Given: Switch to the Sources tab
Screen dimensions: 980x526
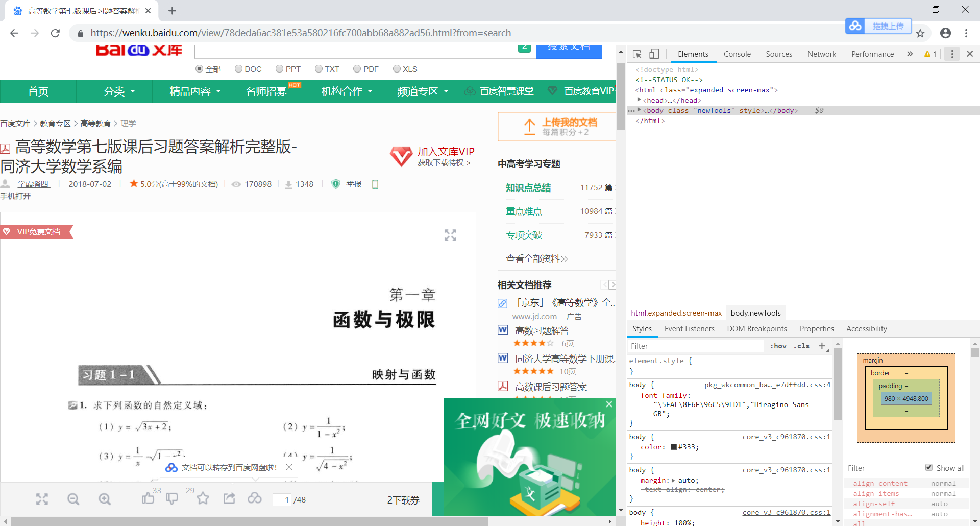Looking at the screenshot, I should click(x=779, y=54).
